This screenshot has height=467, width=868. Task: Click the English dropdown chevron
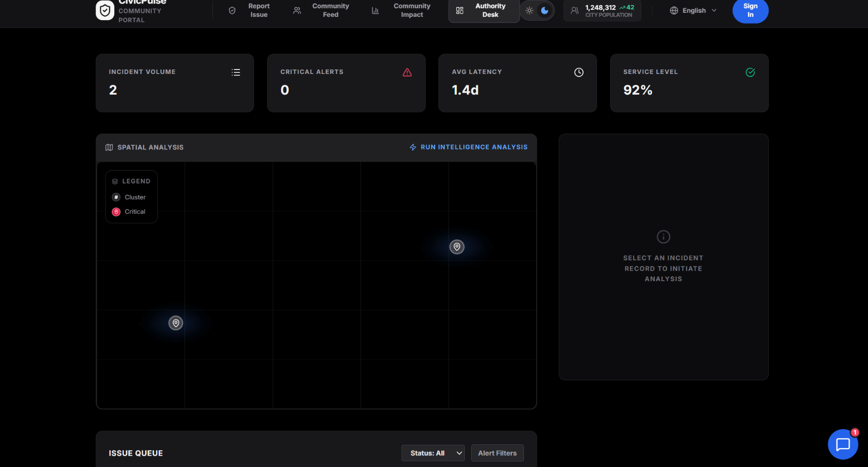tap(714, 10)
